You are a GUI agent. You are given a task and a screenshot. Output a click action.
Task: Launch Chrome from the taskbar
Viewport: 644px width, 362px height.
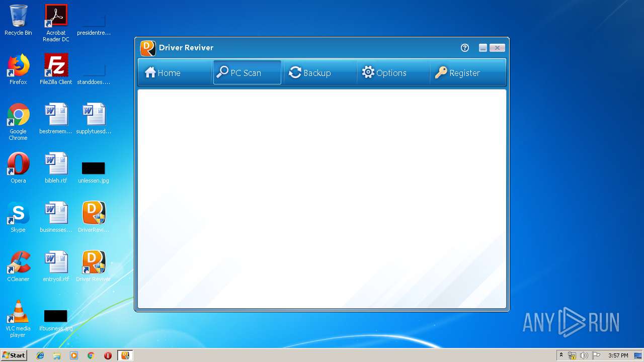tap(91, 355)
